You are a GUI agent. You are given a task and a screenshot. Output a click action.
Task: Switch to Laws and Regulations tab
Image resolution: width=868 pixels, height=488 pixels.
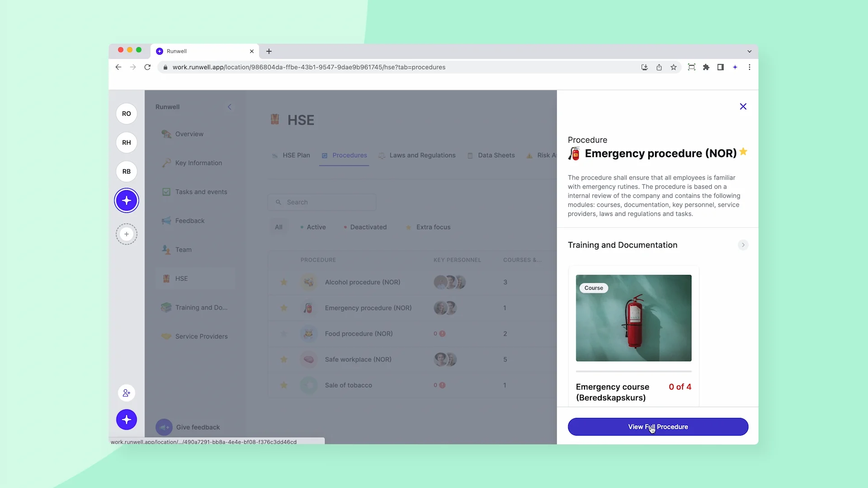tap(417, 155)
